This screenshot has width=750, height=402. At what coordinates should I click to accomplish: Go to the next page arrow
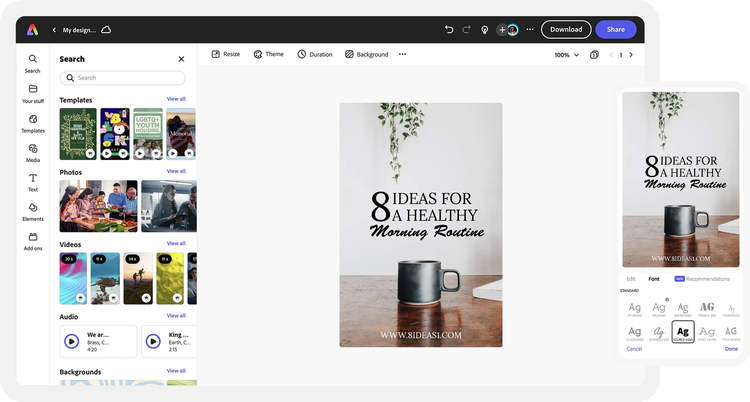[x=631, y=55]
